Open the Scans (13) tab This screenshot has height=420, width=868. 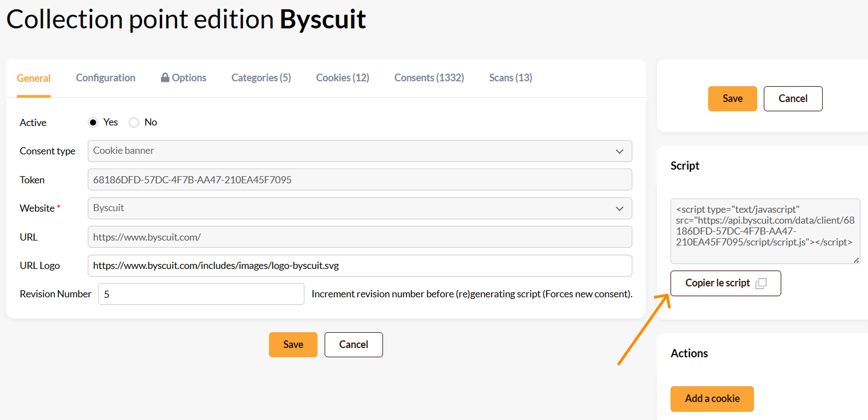[510, 77]
